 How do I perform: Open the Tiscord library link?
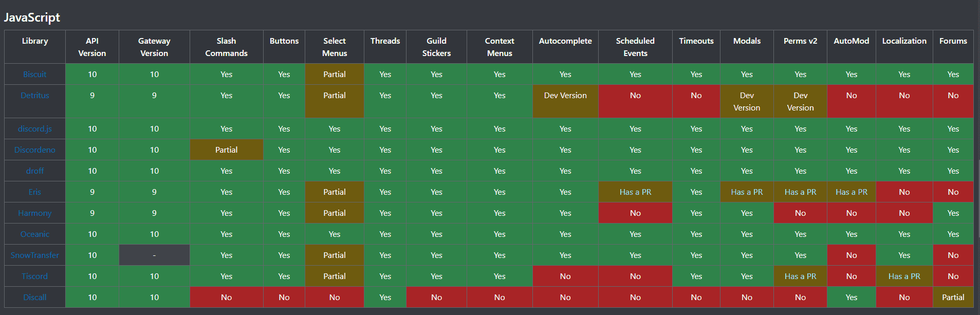tap(34, 276)
